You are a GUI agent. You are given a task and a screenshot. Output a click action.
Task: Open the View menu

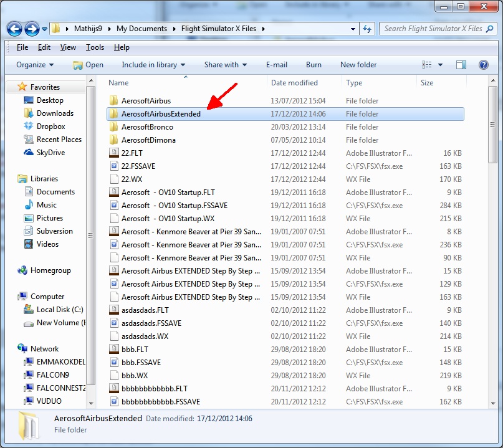coord(68,47)
